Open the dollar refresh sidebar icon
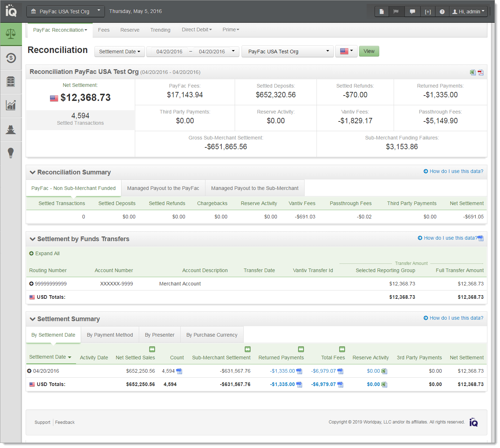 [11, 58]
